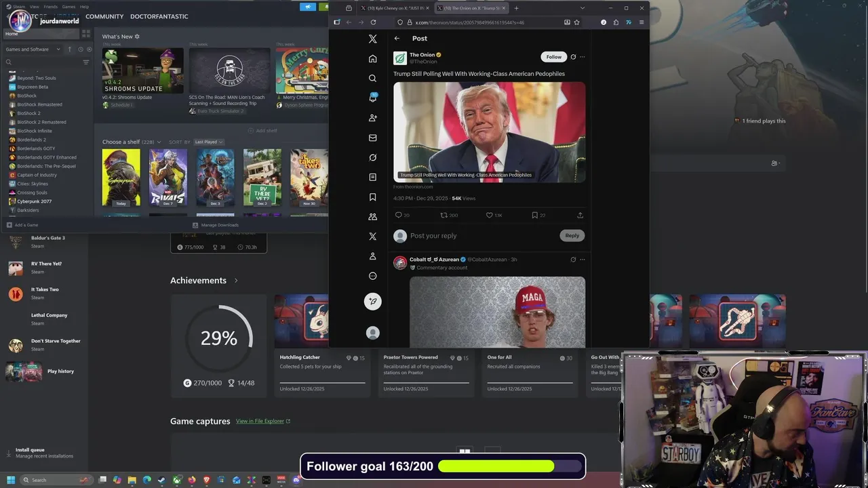Screen dimensions: 868x488
Task: Open browser hamburger menu
Action: click(641, 22)
